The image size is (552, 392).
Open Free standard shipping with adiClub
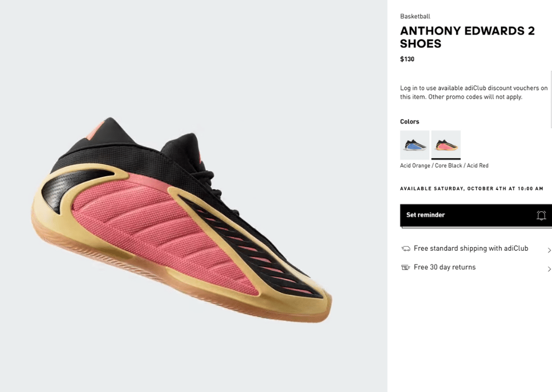[471, 249]
